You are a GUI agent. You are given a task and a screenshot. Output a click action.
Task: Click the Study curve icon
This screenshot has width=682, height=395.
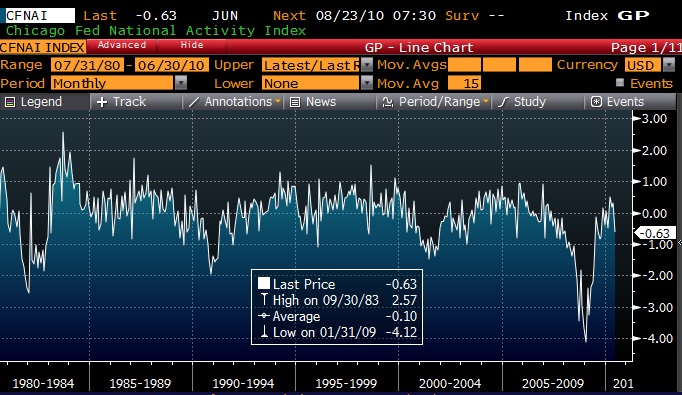click(x=503, y=102)
